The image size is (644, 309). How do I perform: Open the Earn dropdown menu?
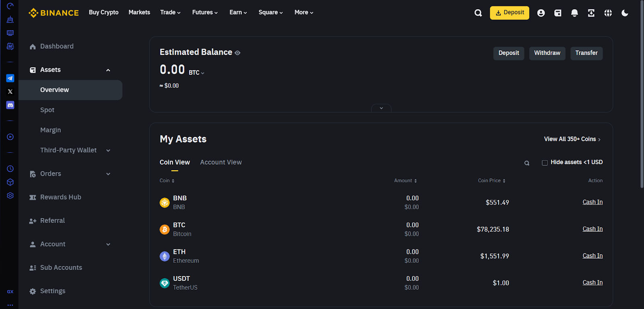tap(238, 12)
